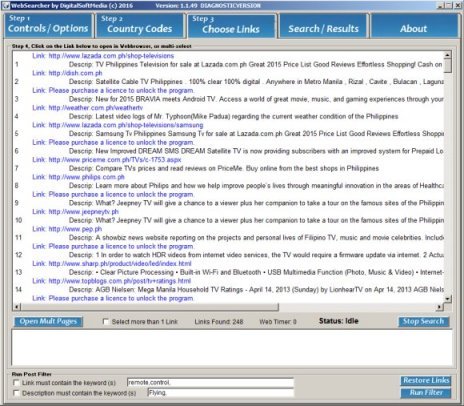Enable Select more than 1 Link checkbox
The width and height of the screenshot is (464, 406).
tap(106, 322)
